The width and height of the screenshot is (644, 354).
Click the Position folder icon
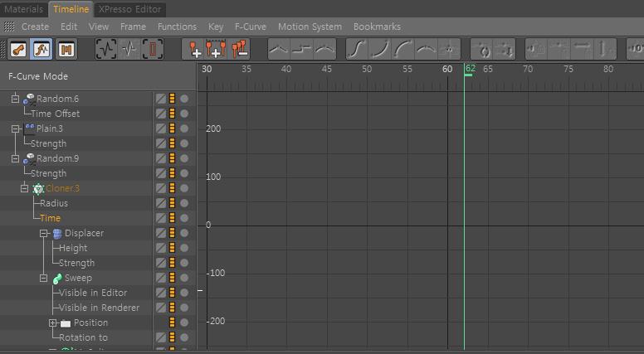(66, 323)
